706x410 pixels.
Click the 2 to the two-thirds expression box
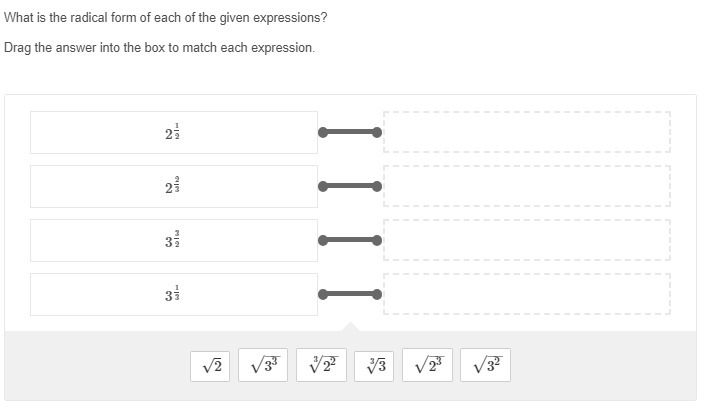point(174,186)
